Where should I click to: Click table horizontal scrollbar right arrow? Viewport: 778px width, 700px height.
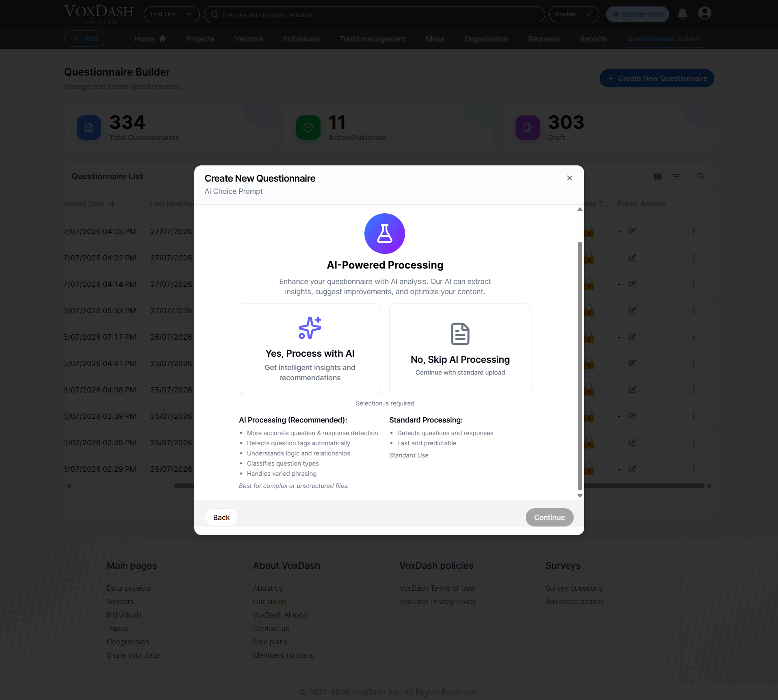tap(709, 486)
